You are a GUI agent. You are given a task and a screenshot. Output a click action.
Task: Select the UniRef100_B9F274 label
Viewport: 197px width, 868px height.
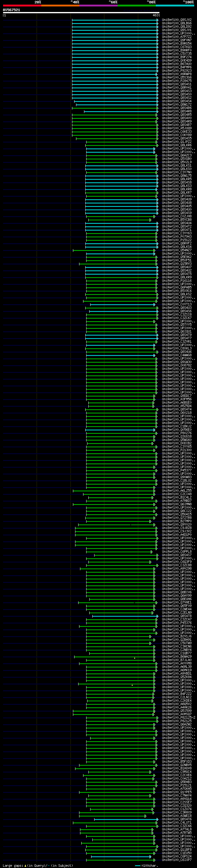point(177,57)
